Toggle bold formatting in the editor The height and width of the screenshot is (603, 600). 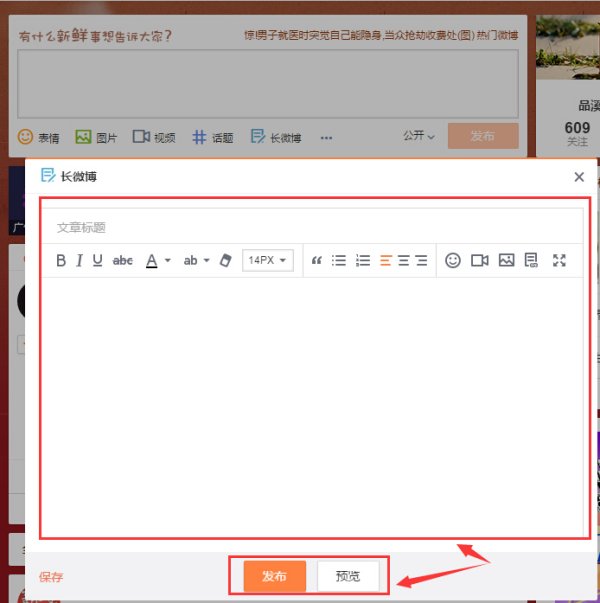[61, 260]
